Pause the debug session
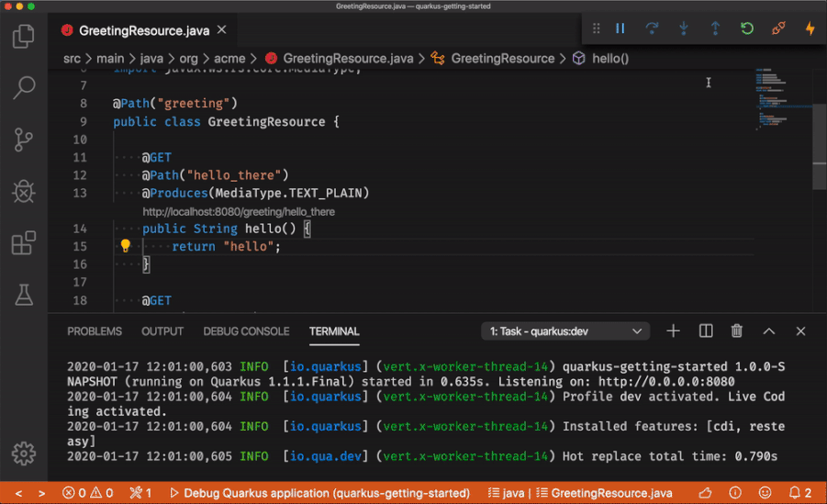The image size is (827, 504). [x=620, y=28]
